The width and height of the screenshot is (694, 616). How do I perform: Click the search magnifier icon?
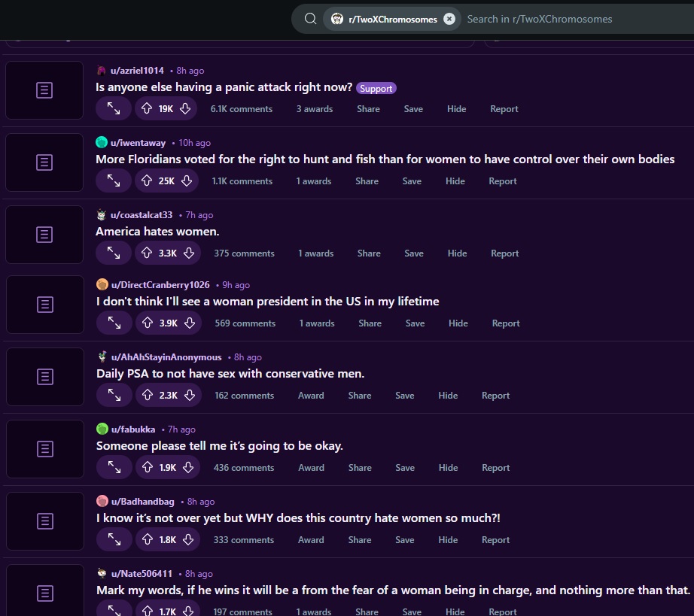tap(311, 19)
